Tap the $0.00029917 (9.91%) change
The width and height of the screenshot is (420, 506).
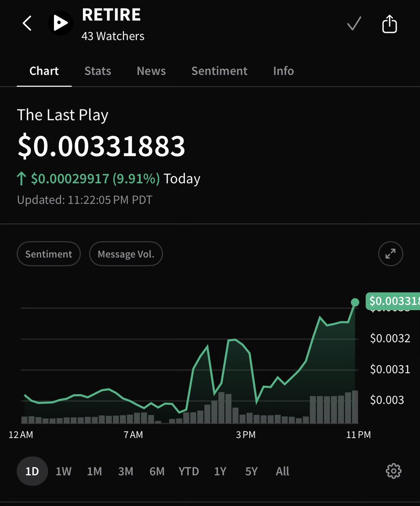(x=95, y=179)
